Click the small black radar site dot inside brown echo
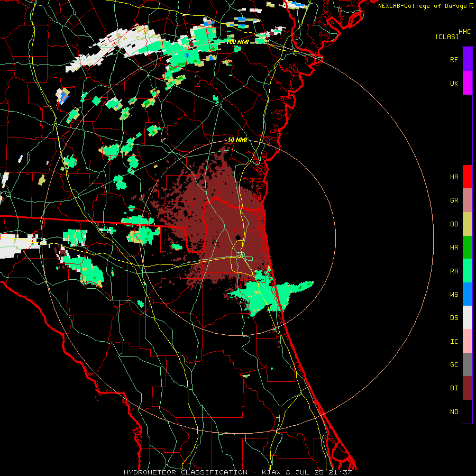 [238, 237]
